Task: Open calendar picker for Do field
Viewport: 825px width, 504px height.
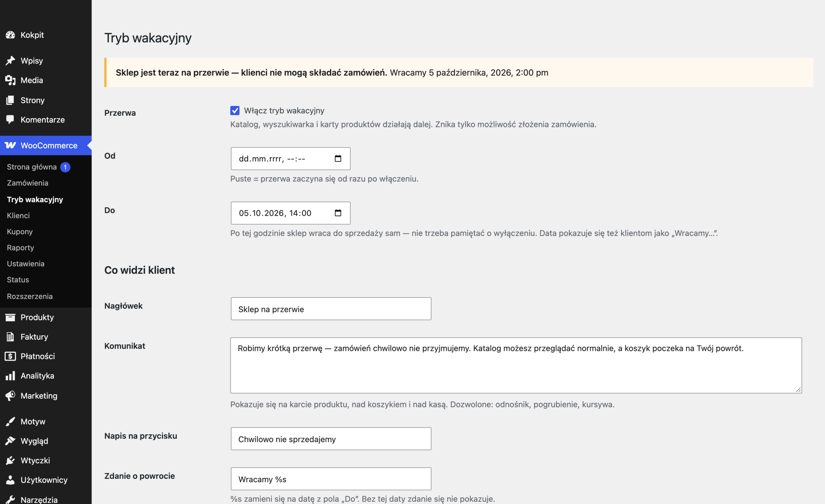Action: pos(338,213)
